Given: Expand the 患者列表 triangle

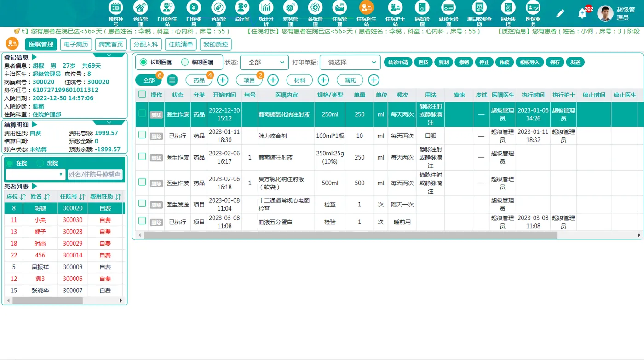Looking at the screenshot, I should click(x=34, y=186).
